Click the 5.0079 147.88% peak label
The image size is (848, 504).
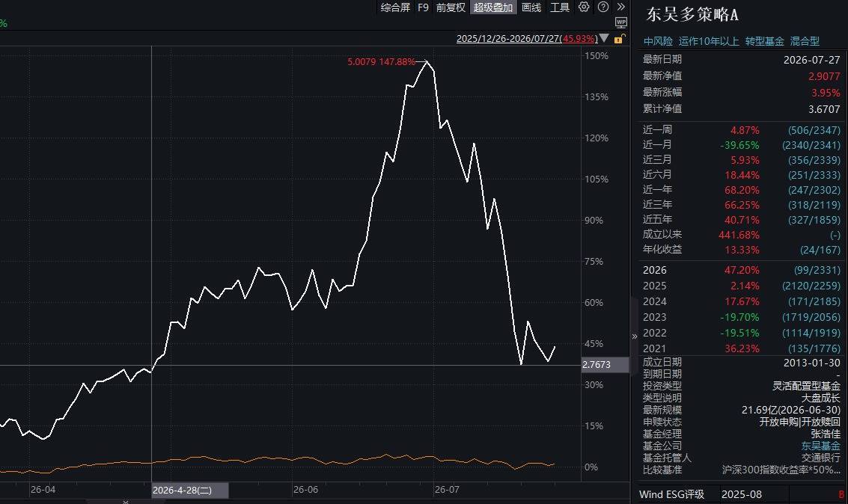pyautogui.click(x=381, y=61)
